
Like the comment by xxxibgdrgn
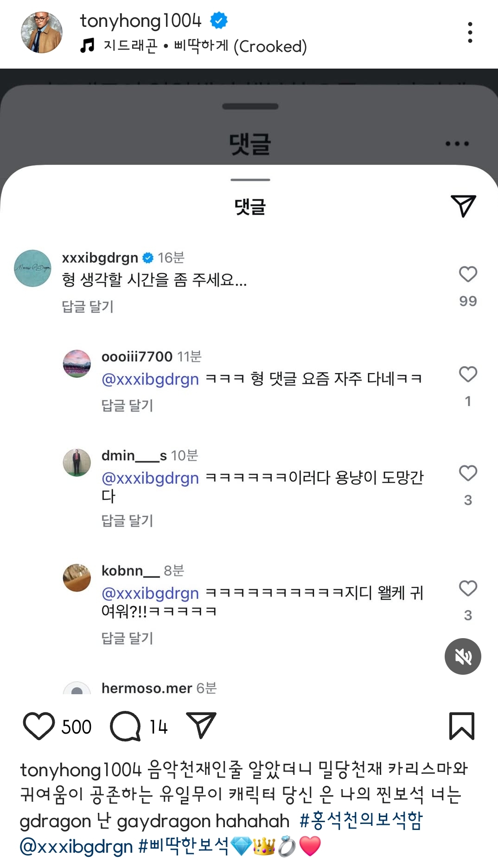[468, 274]
